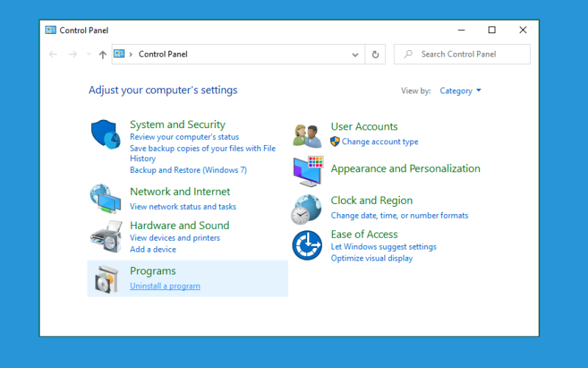Minimize the Control Panel window
This screenshot has width=588, height=368.
point(462,30)
